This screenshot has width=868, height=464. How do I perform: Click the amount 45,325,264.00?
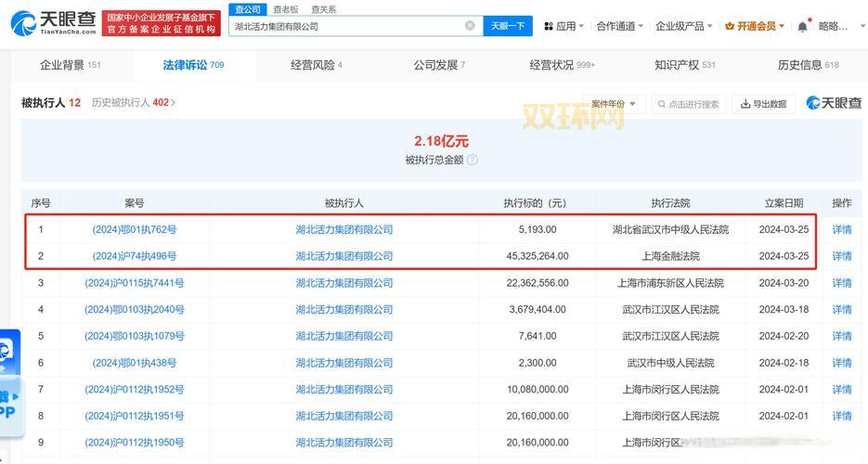[x=538, y=256]
